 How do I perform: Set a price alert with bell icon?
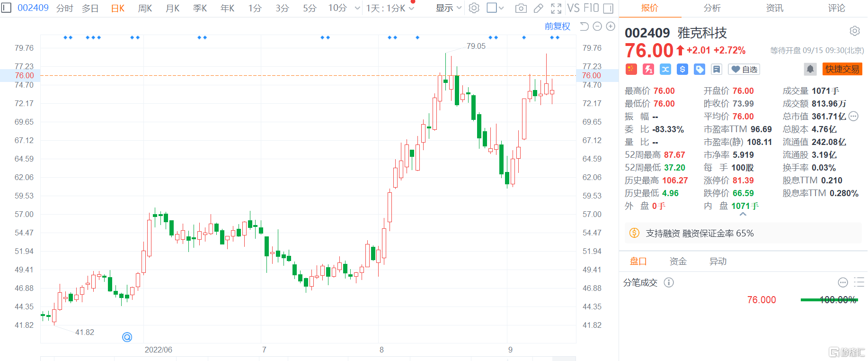[810, 69]
